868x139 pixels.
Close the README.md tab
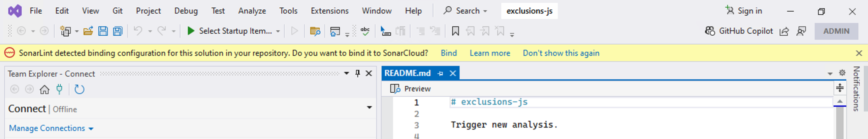(x=453, y=73)
